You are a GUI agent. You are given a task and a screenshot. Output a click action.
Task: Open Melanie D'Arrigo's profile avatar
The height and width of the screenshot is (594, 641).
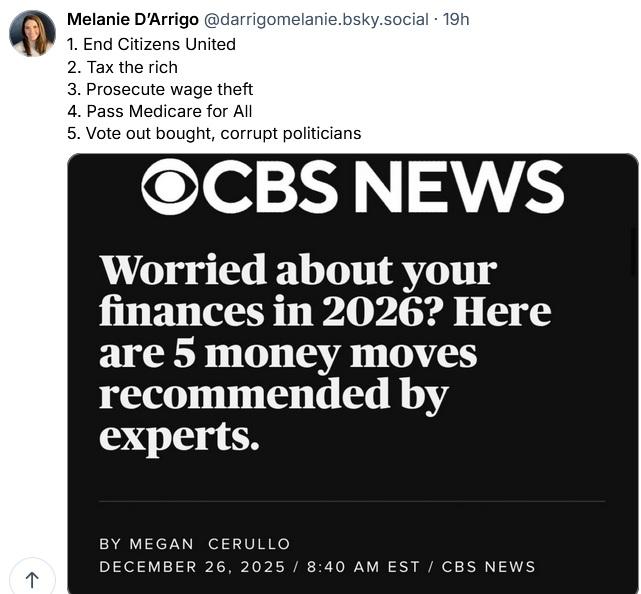(32, 33)
